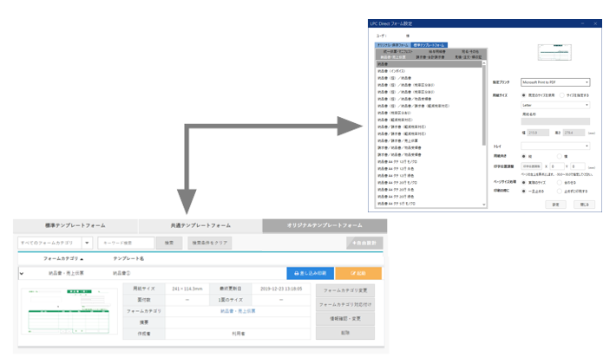Screen dimensions: 616x364
Task: Click the キーワード検索 input field
Action: click(126, 243)
